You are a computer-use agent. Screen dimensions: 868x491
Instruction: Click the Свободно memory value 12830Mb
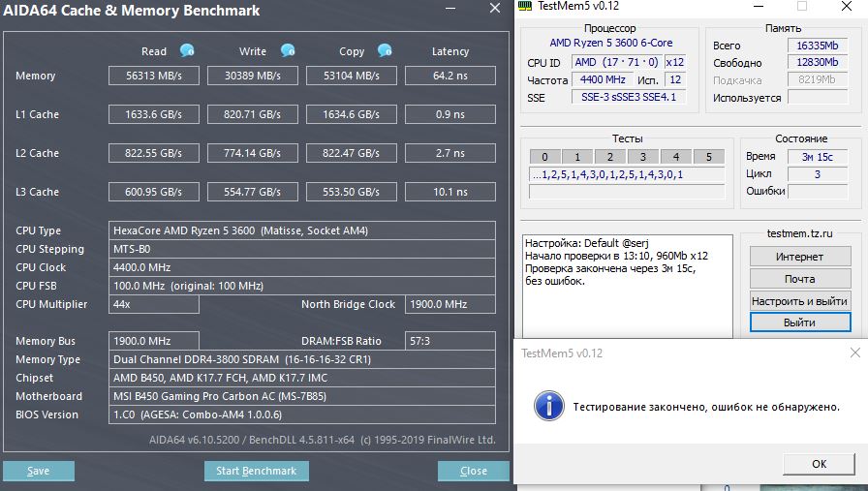coord(818,62)
